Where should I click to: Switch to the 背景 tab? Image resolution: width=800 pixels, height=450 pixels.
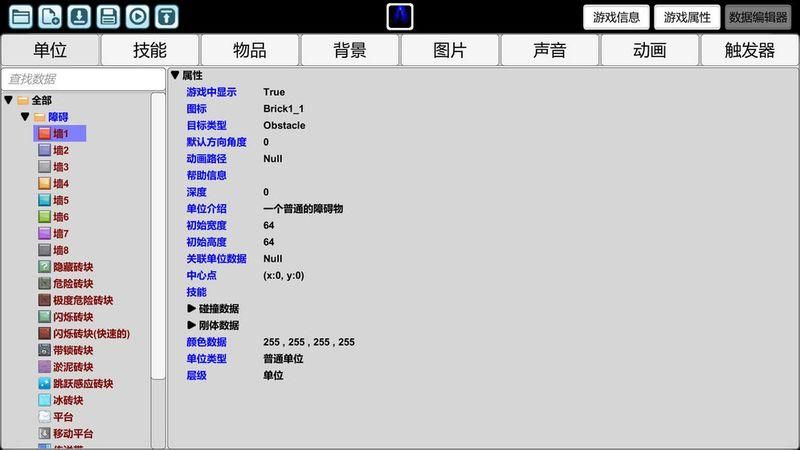click(x=350, y=50)
